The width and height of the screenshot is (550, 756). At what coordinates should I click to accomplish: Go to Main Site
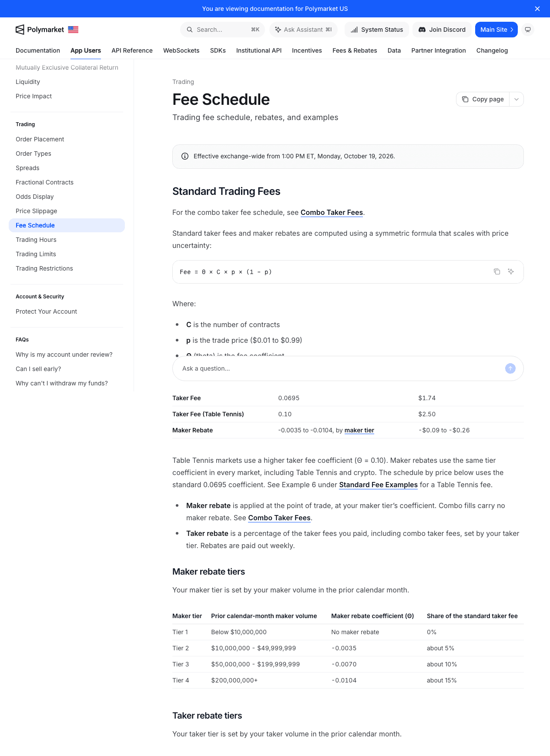point(496,30)
